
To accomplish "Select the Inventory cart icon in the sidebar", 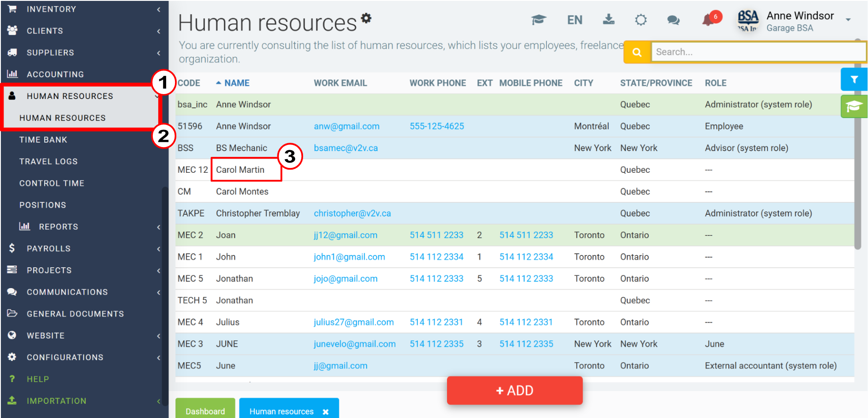I will [12, 9].
